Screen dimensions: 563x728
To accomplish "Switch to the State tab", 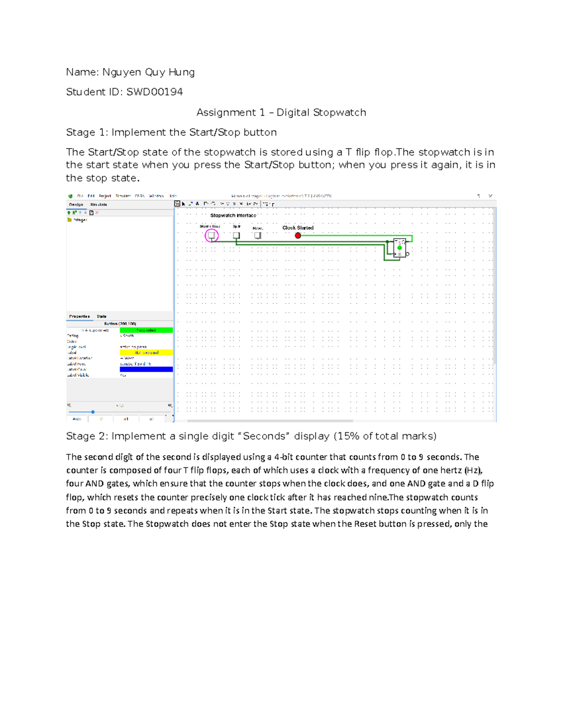I will tap(101, 316).
